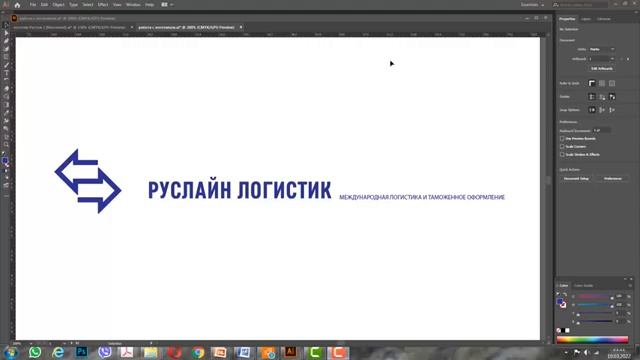
Task: Open the Artboard number dropdown
Action: tap(602, 59)
